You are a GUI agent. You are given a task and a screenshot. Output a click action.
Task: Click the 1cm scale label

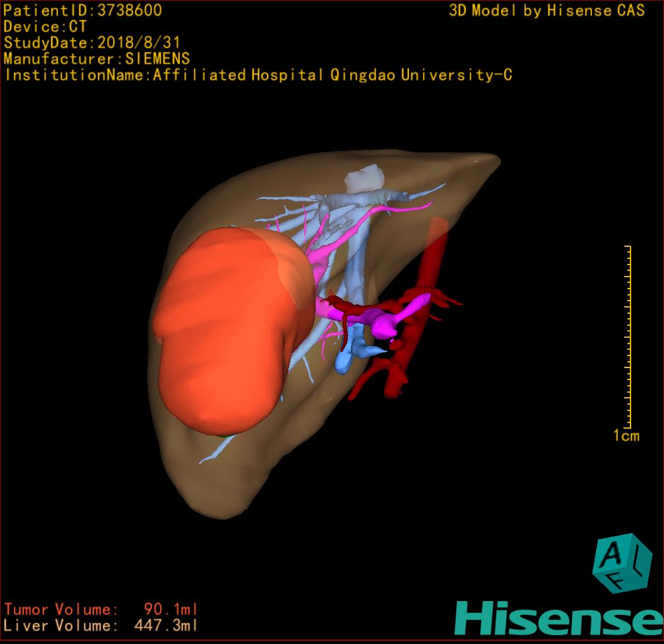625,436
